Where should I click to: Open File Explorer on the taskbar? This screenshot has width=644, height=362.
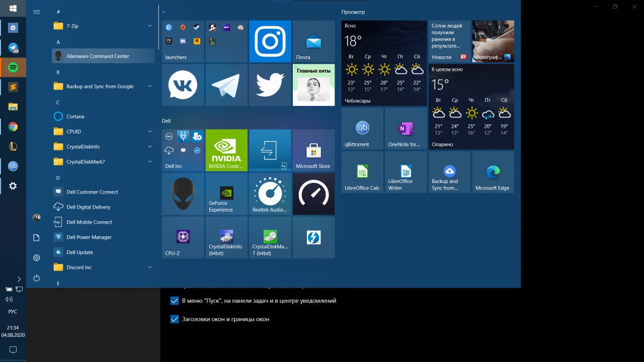pyautogui.click(x=13, y=107)
